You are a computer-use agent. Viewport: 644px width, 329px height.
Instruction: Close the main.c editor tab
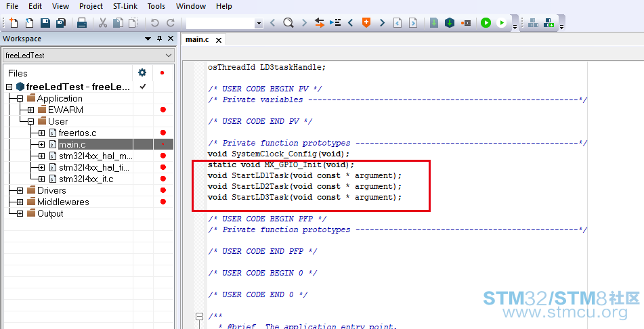click(x=219, y=40)
